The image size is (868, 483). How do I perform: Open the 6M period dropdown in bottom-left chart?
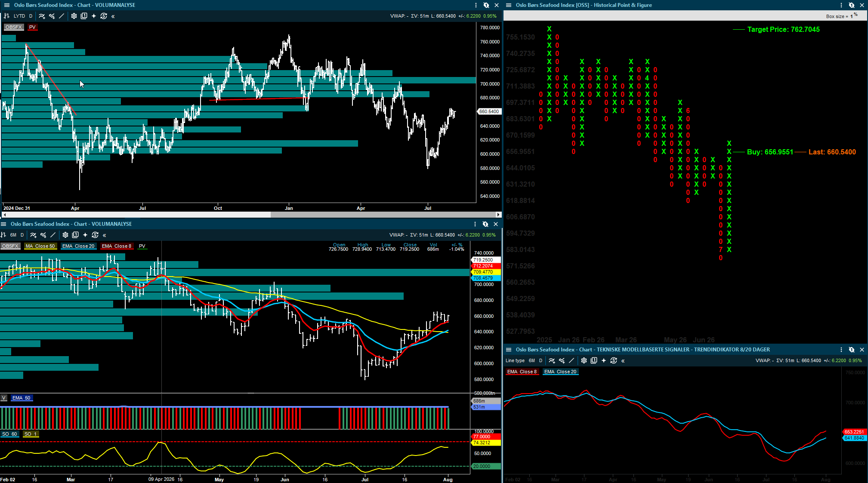(13, 235)
